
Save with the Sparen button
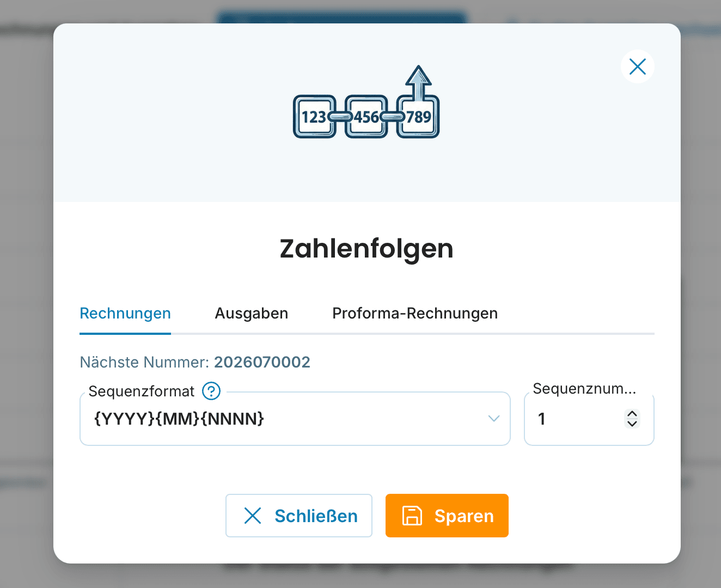(447, 516)
